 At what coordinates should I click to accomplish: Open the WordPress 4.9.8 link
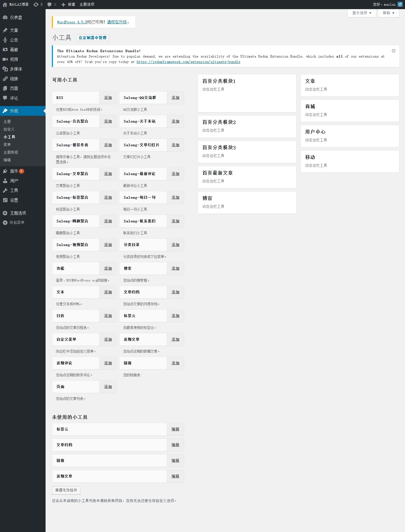(x=72, y=22)
